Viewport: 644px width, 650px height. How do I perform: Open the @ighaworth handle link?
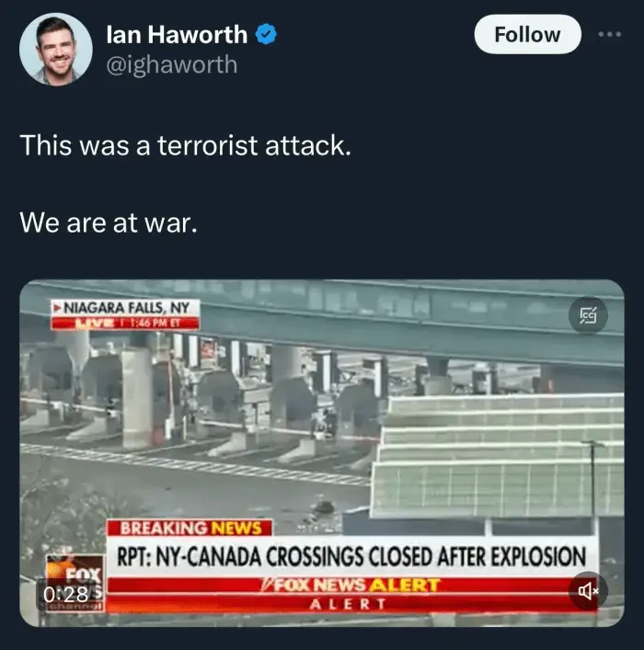172,65
